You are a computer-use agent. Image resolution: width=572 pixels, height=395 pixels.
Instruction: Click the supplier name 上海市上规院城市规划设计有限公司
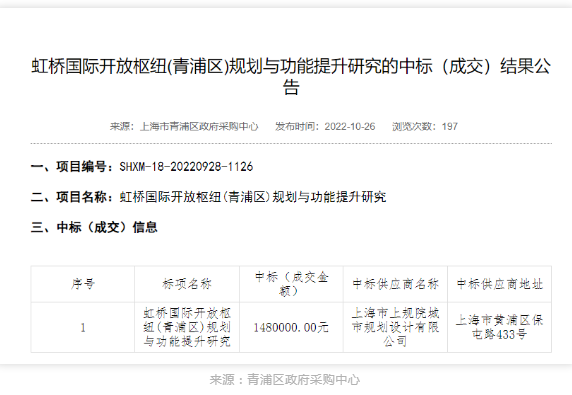(395, 327)
